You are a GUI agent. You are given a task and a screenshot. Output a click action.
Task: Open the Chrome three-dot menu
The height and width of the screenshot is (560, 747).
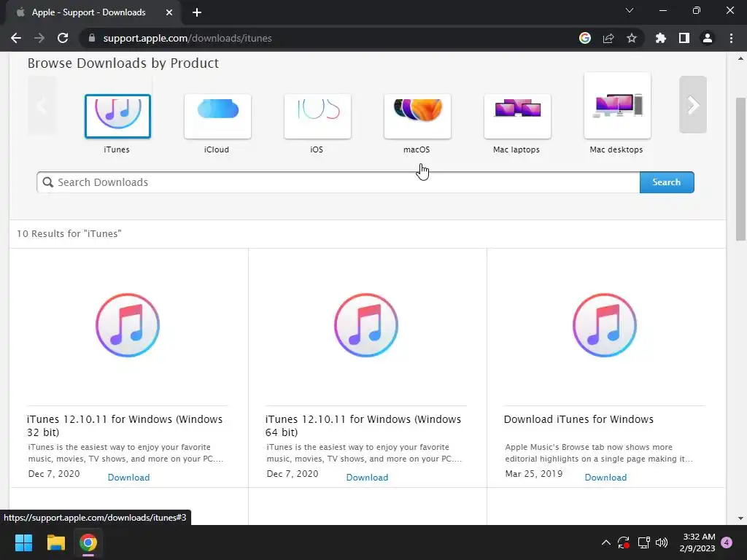click(x=731, y=38)
